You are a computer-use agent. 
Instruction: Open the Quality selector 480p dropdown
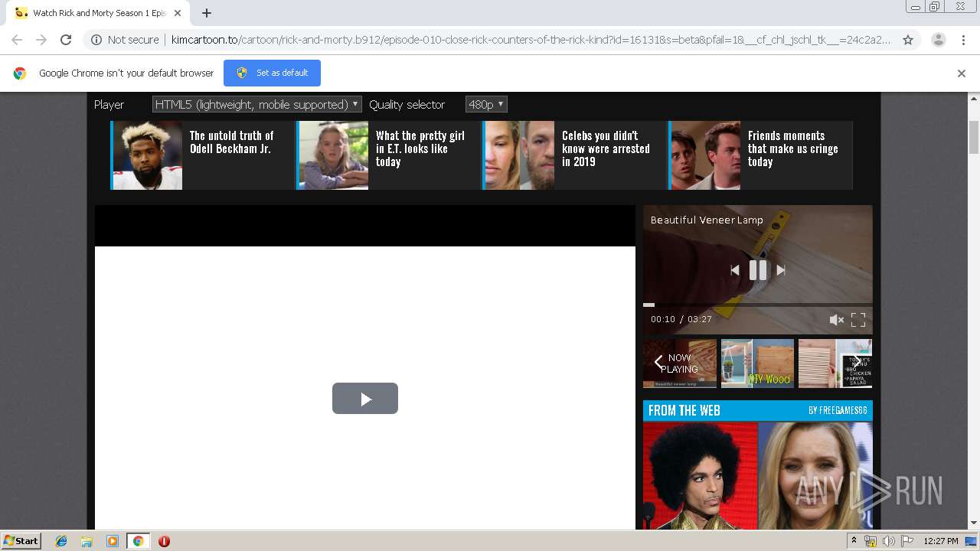[486, 104]
